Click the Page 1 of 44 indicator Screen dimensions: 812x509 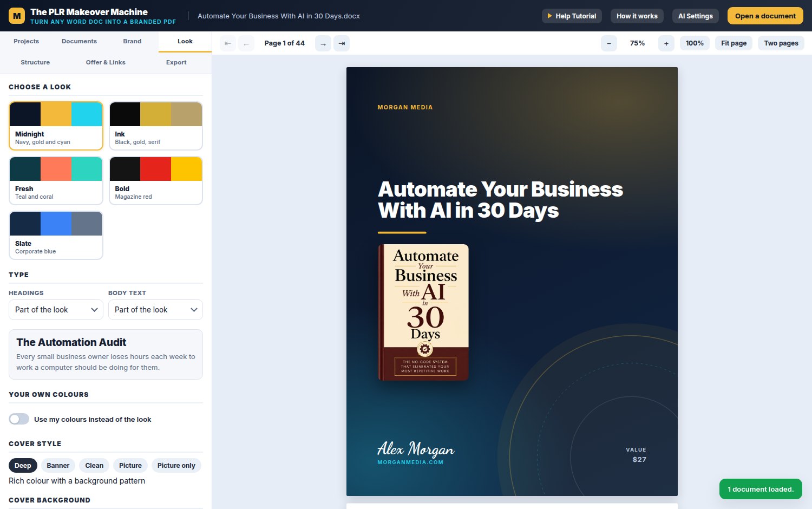click(x=285, y=43)
